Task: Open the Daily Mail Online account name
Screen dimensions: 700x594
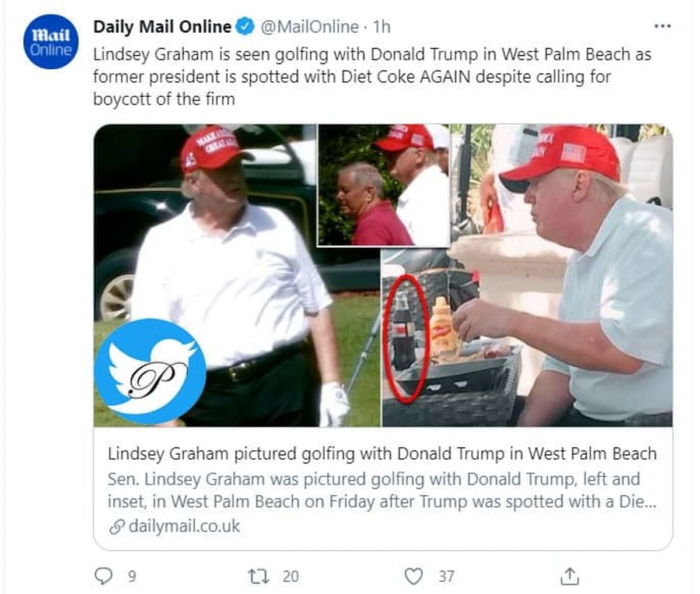Action: point(162,26)
